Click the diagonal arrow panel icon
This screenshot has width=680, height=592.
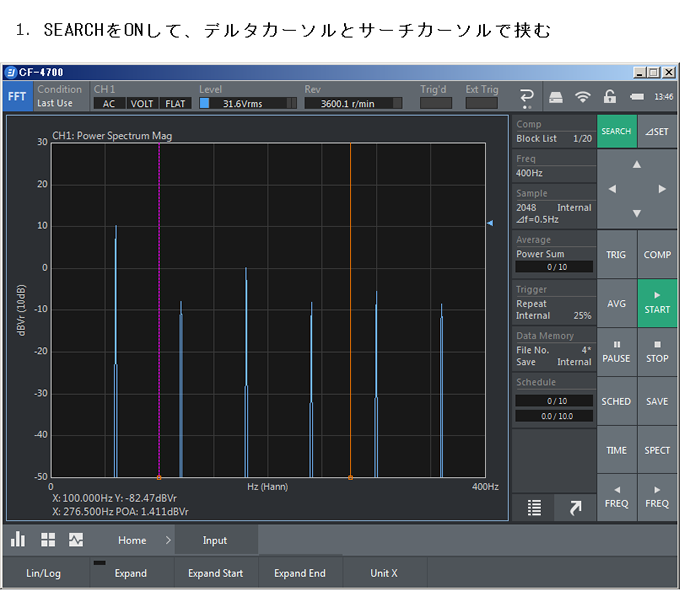click(575, 508)
